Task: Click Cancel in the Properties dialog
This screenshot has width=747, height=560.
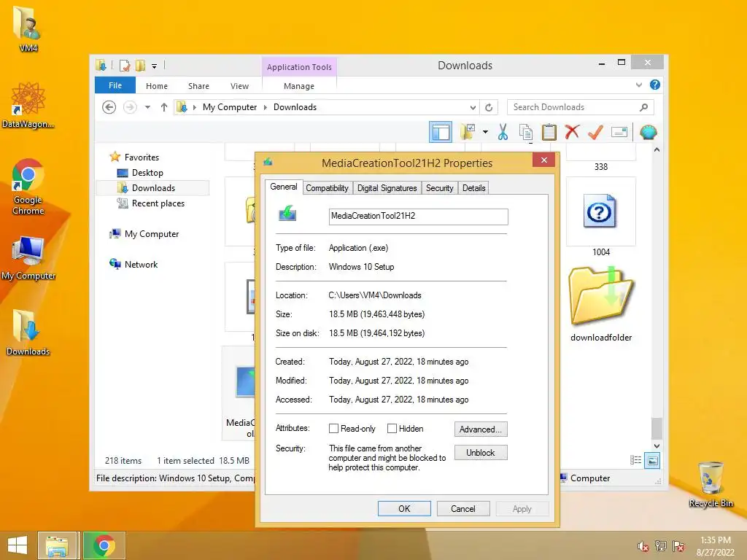Action: pyautogui.click(x=463, y=508)
